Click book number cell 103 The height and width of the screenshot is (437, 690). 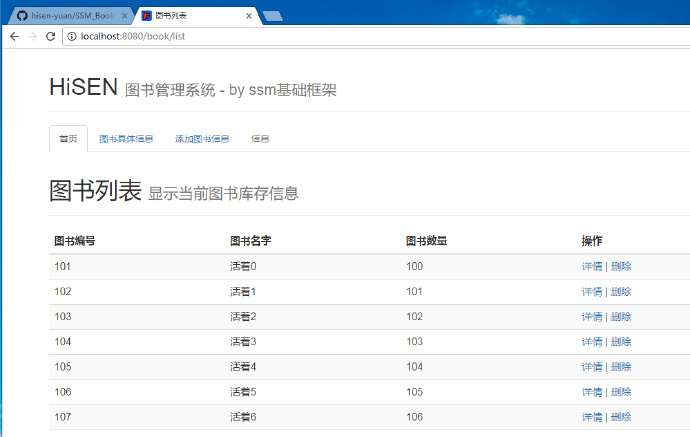[62, 316]
